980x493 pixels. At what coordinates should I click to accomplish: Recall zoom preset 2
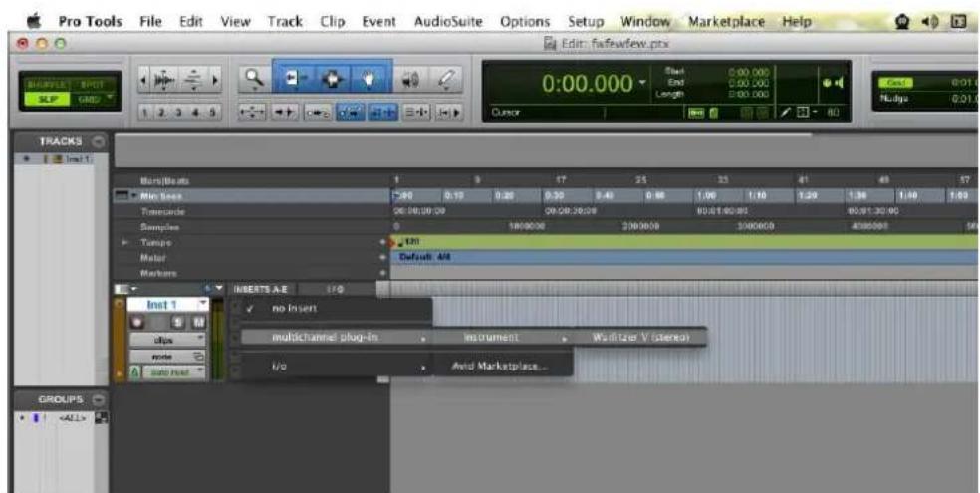pos(160,112)
